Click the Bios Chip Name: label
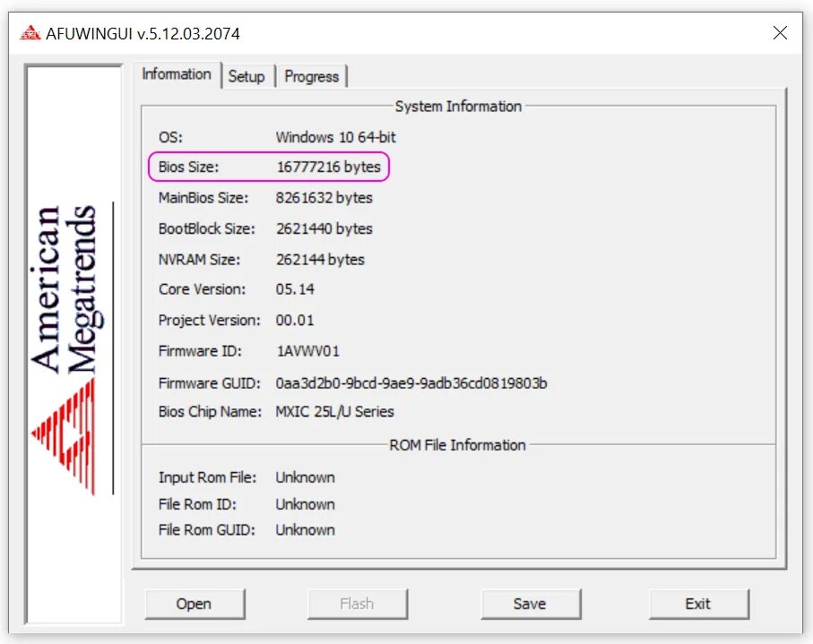Viewport: 813px width, 644px height. pyautogui.click(x=210, y=412)
